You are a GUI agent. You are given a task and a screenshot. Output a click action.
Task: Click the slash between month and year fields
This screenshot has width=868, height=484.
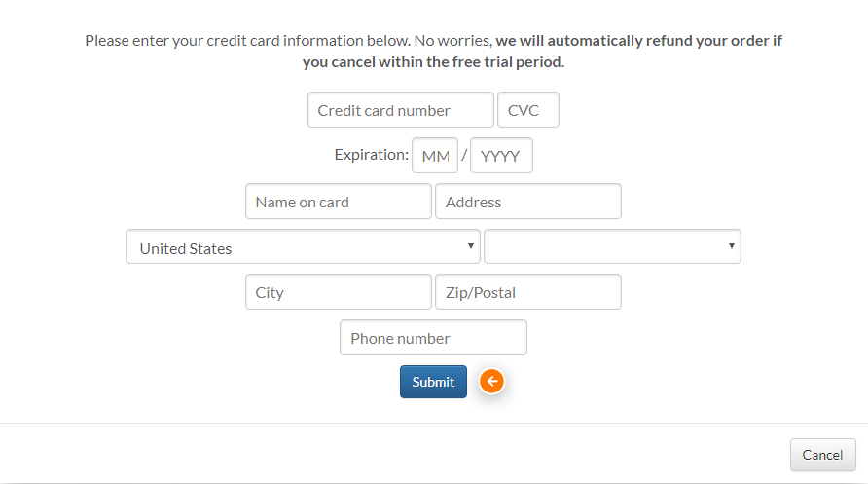tap(464, 155)
